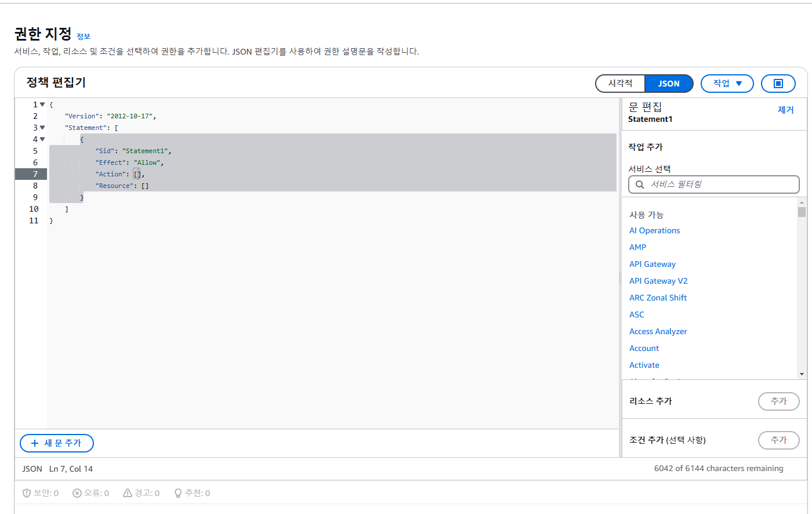Click the search magnifier icon in service filter

click(640, 184)
